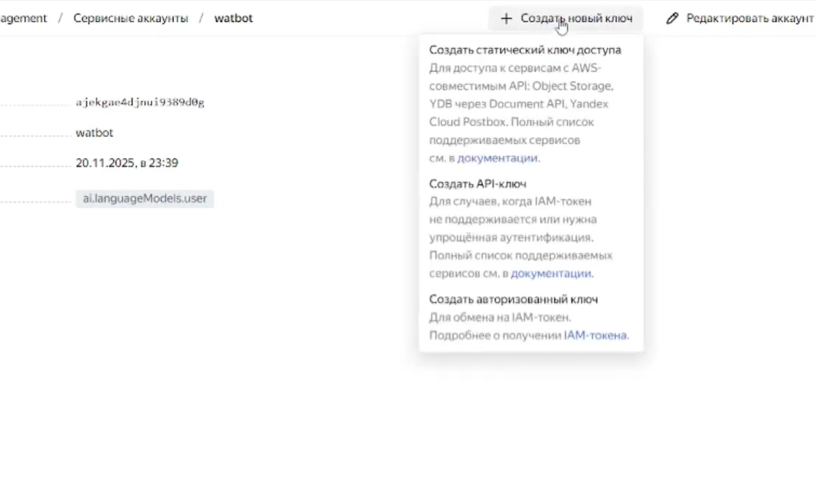Follow документации link under API-ключ description
The image size is (816, 504).
[550, 273]
